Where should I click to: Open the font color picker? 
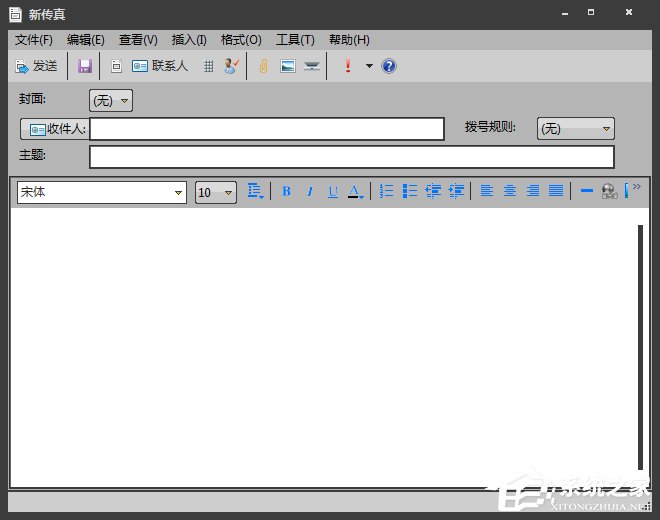click(356, 191)
